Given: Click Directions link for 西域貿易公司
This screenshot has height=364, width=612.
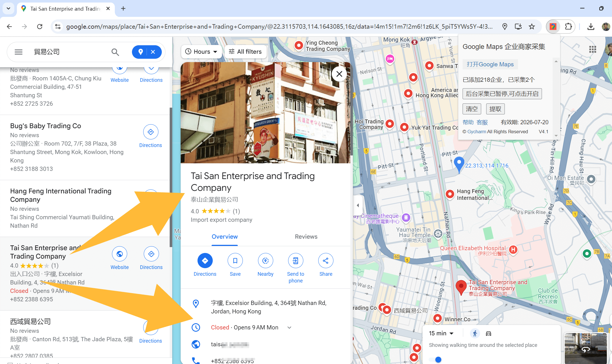Looking at the screenshot, I should (151, 341).
